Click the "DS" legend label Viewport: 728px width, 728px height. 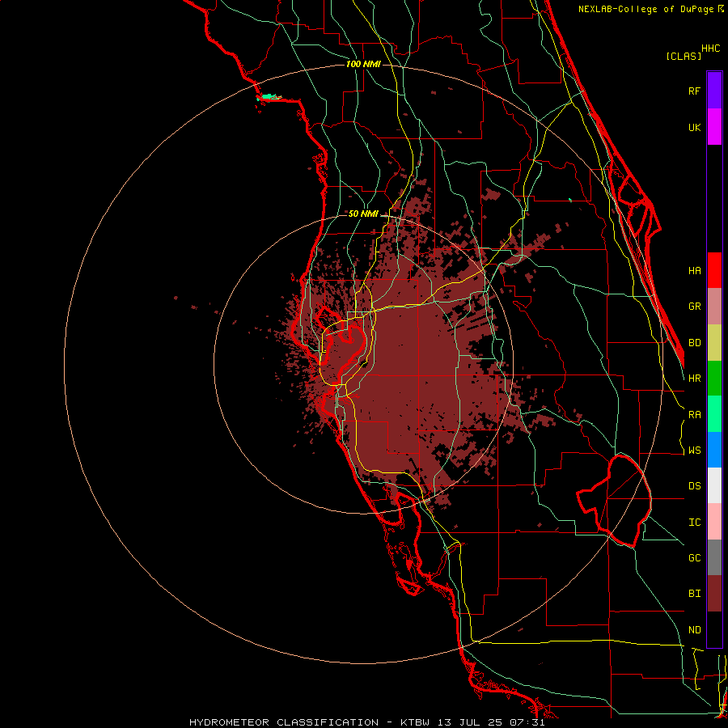point(694,485)
